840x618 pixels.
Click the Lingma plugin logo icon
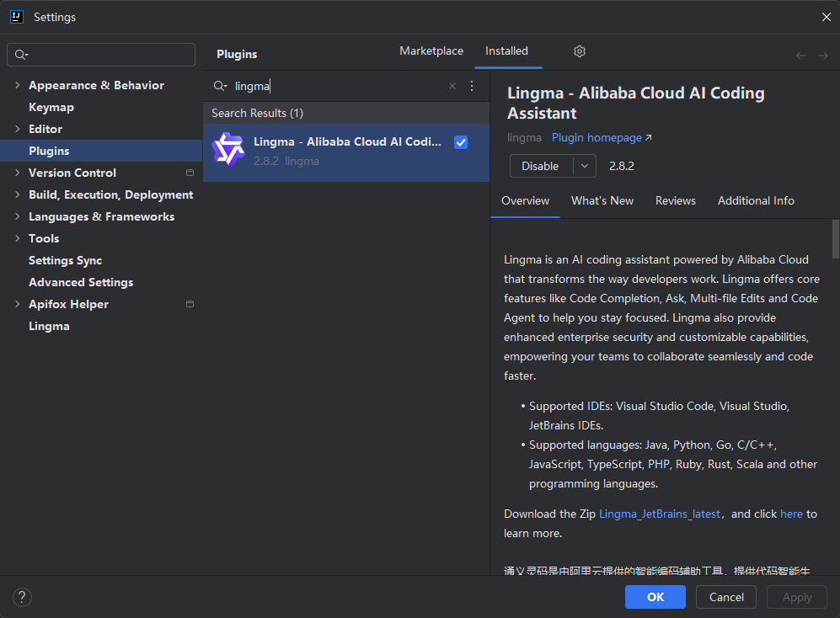coord(228,149)
